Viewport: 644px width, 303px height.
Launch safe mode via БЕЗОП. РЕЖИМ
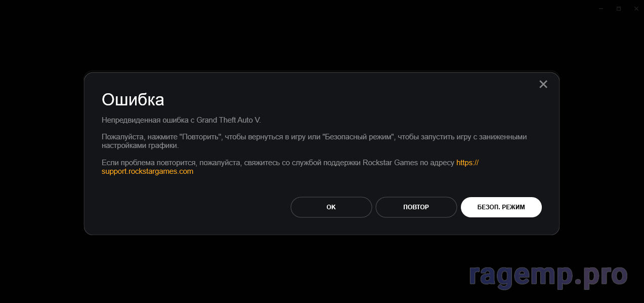coord(501,207)
